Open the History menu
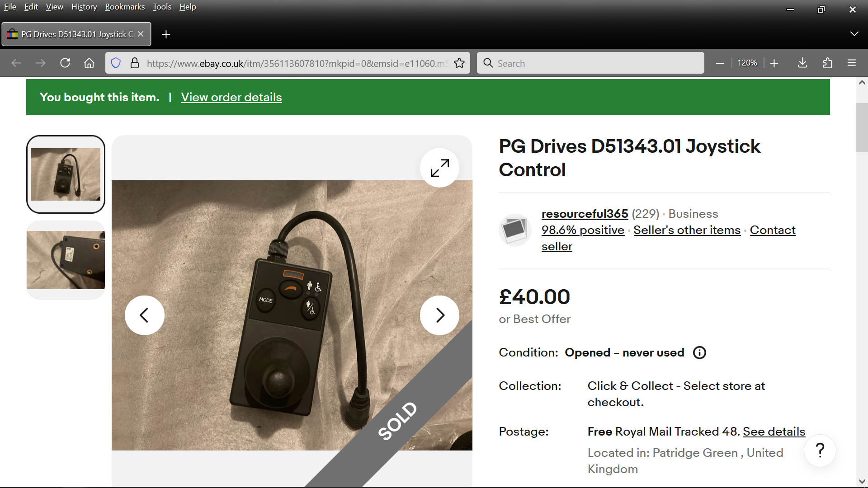868x488 pixels. click(84, 7)
